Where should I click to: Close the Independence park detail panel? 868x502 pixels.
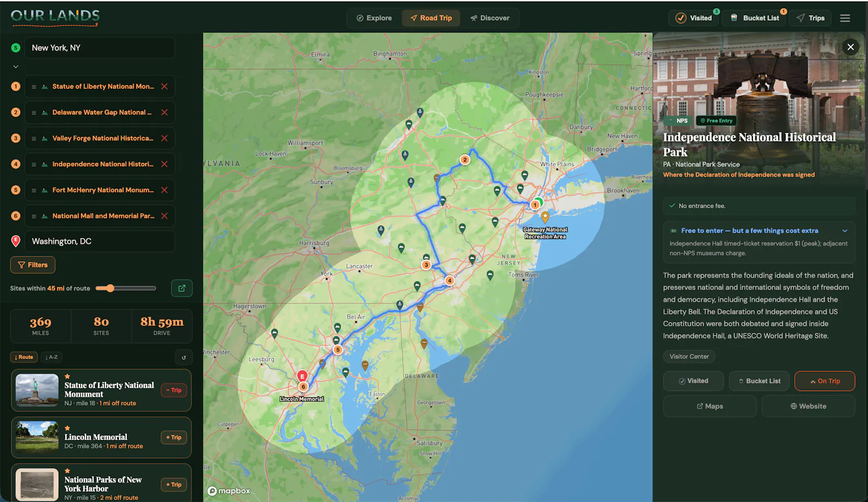(851, 47)
